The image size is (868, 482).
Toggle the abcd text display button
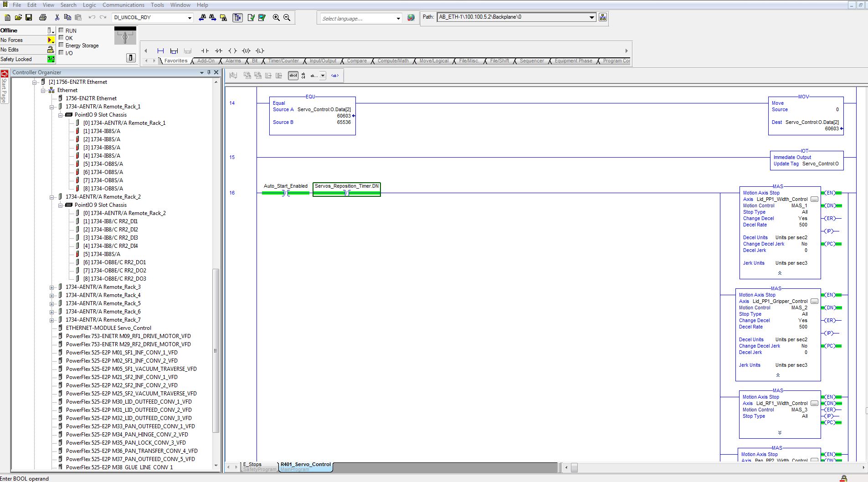tap(293, 76)
